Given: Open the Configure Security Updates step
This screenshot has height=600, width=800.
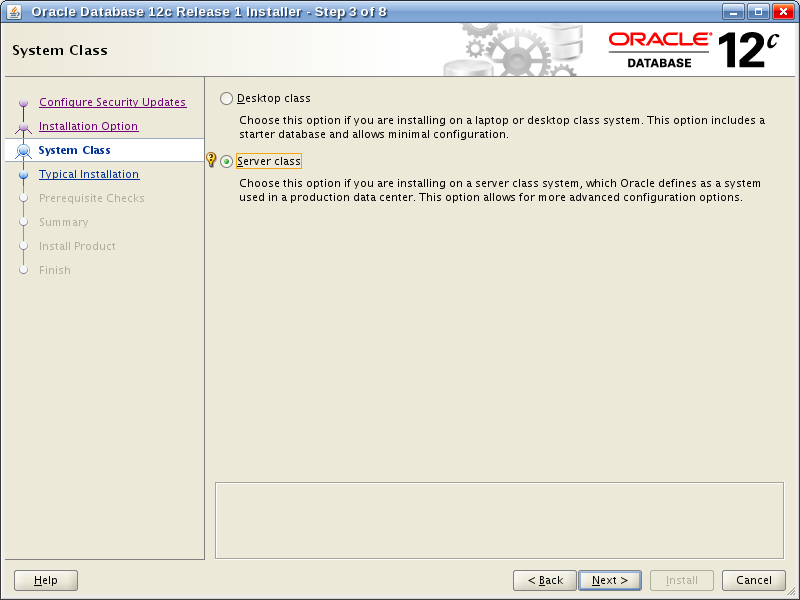Looking at the screenshot, I should point(112,102).
